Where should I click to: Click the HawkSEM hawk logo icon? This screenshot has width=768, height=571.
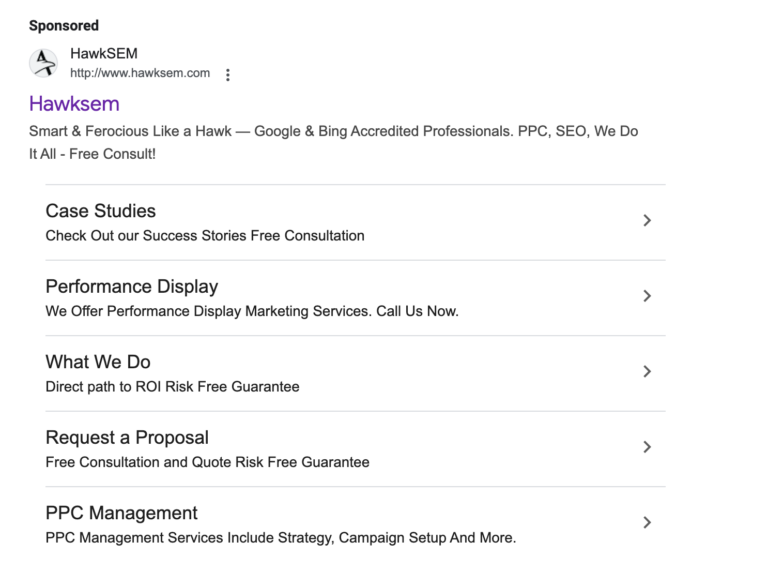point(43,63)
